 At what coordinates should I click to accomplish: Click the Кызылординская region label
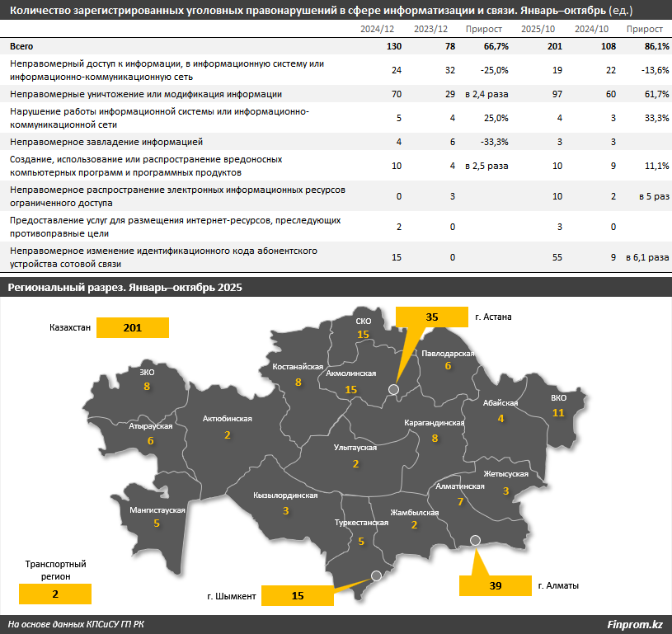[x=285, y=495]
